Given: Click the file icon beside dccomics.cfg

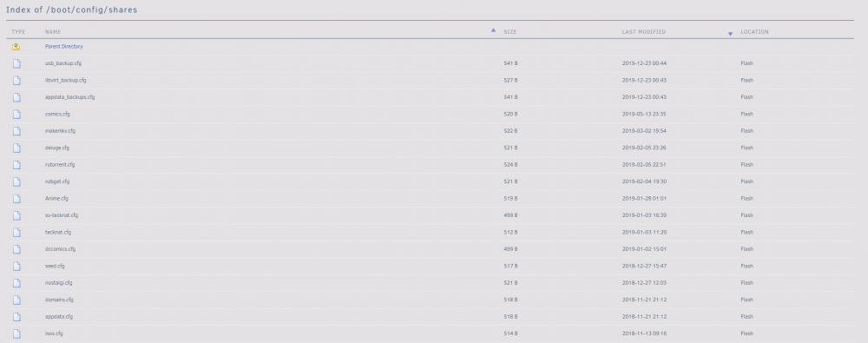Looking at the screenshot, I should tap(16, 249).
